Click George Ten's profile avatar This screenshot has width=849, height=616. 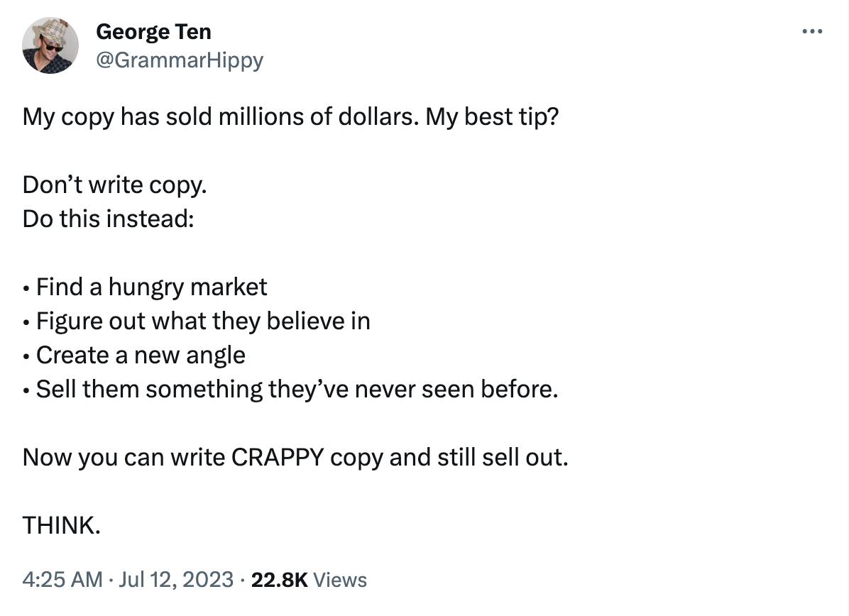click(x=50, y=45)
